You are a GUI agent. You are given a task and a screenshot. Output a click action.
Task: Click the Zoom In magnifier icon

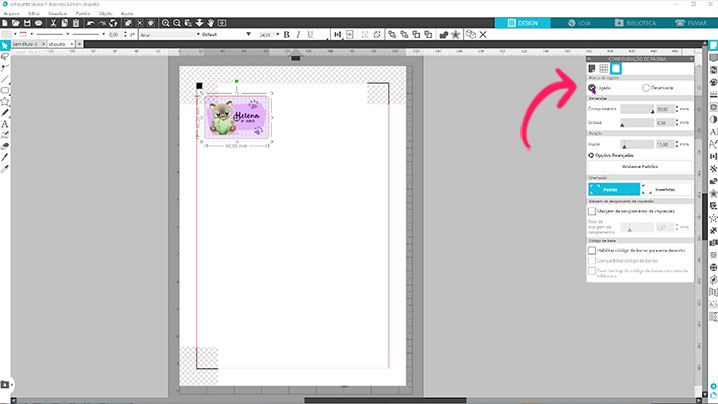[x=165, y=23]
